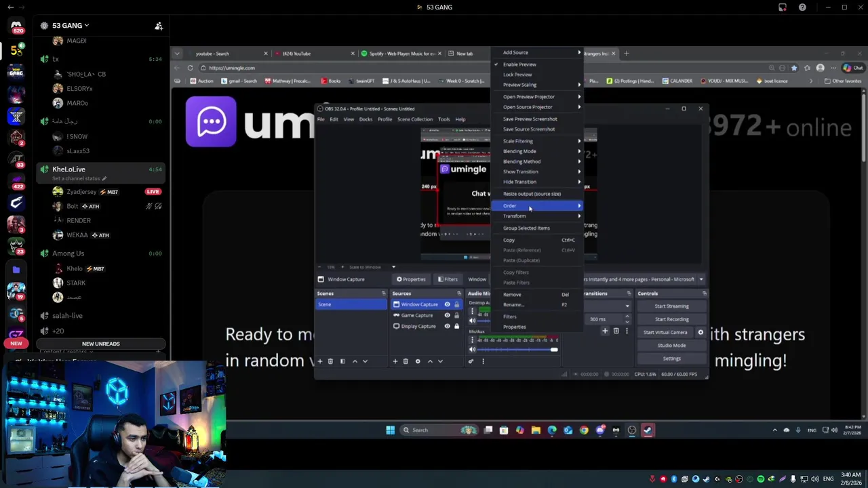
Task: Open source Filters button in toolbar
Action: 447,279
